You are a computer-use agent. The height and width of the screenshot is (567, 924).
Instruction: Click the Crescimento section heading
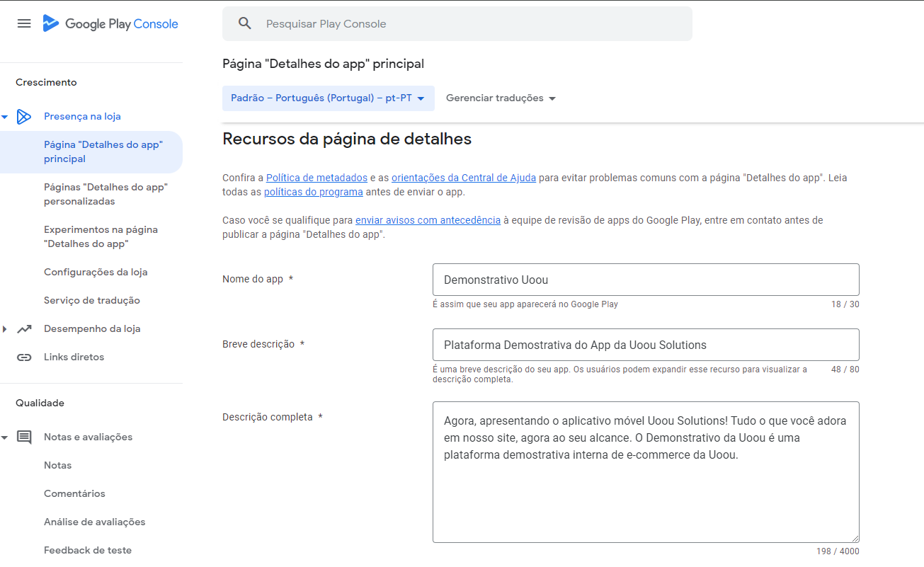point(46,83)
